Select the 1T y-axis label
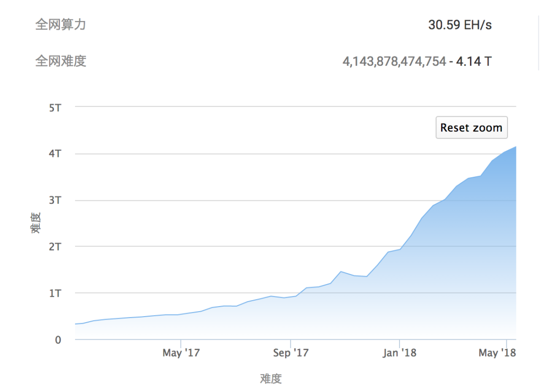 54,293
